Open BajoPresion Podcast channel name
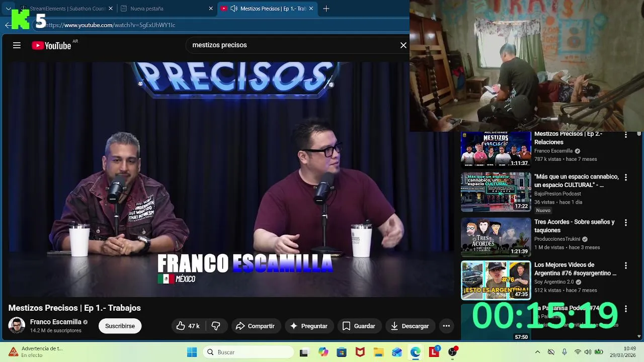 point(557,194)
